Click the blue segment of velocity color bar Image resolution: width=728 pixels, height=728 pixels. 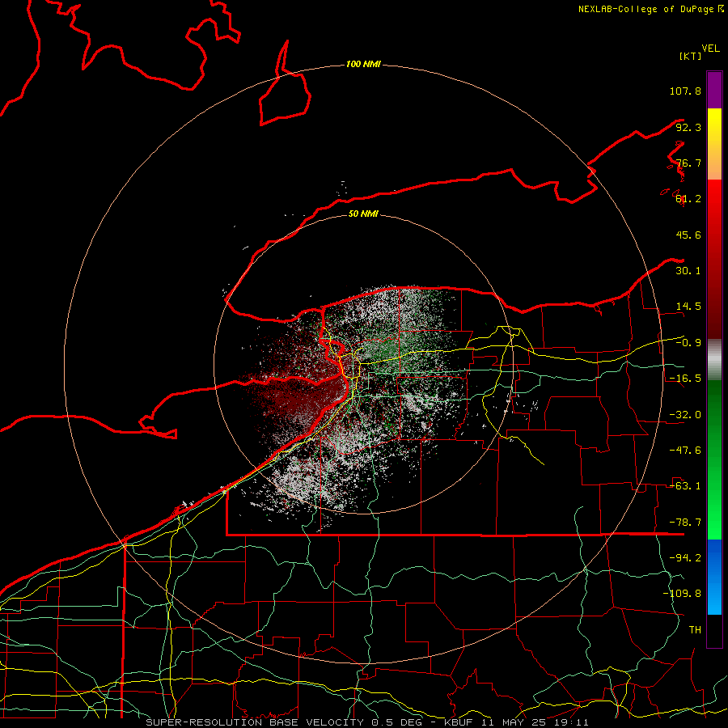click(714, 577)
